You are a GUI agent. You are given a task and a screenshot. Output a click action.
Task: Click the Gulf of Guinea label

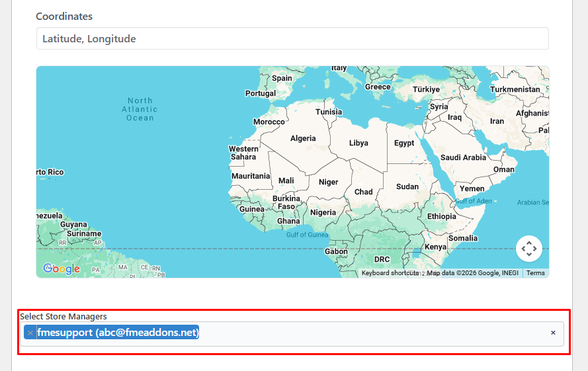[x=307, y=235]
